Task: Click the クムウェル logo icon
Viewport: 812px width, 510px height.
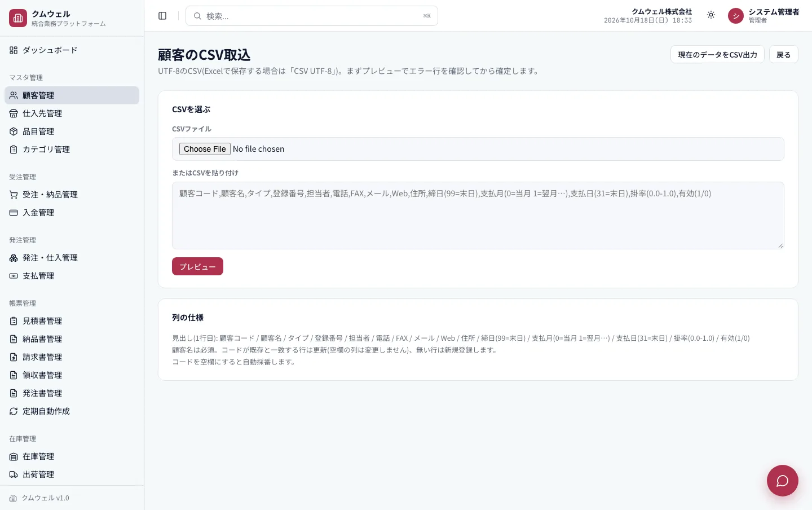Action: click(x=18, y=18)
